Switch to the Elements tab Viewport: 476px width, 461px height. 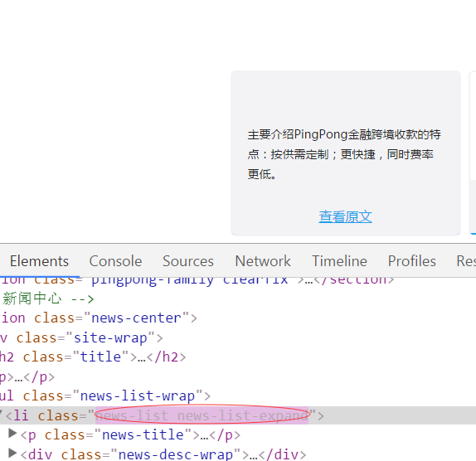pos(40,261)
